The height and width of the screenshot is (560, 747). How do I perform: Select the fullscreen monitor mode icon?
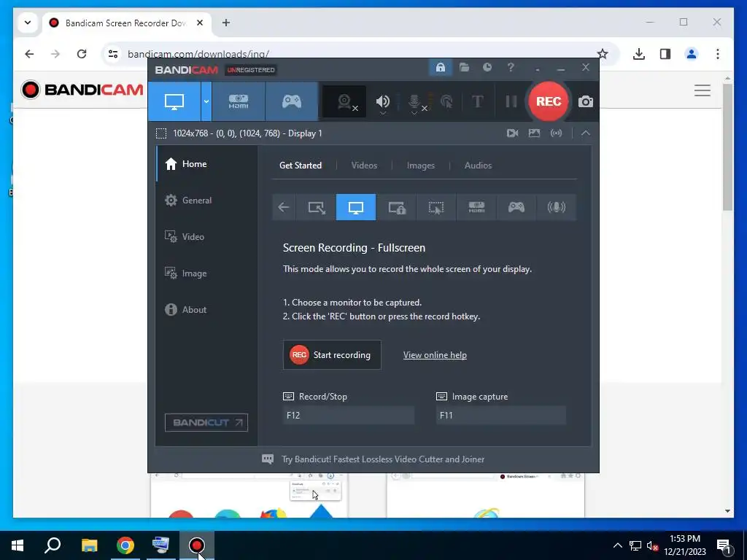point(356,207)
